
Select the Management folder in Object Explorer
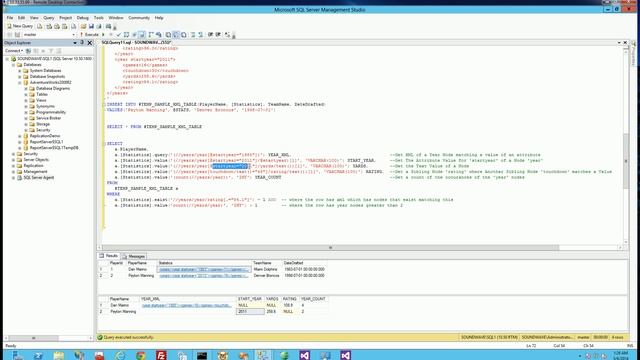pyautogui.click(x=35, y=171)
